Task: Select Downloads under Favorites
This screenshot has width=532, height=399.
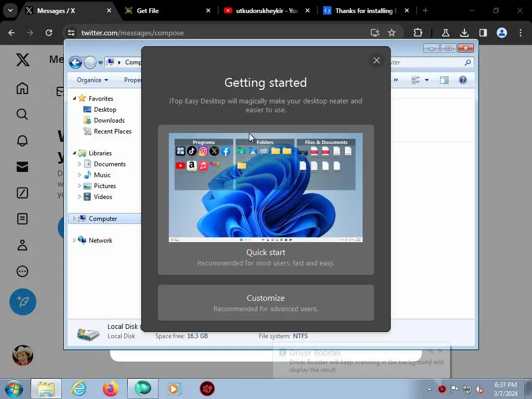Action: pyautogui.click(x=109, y=121)
